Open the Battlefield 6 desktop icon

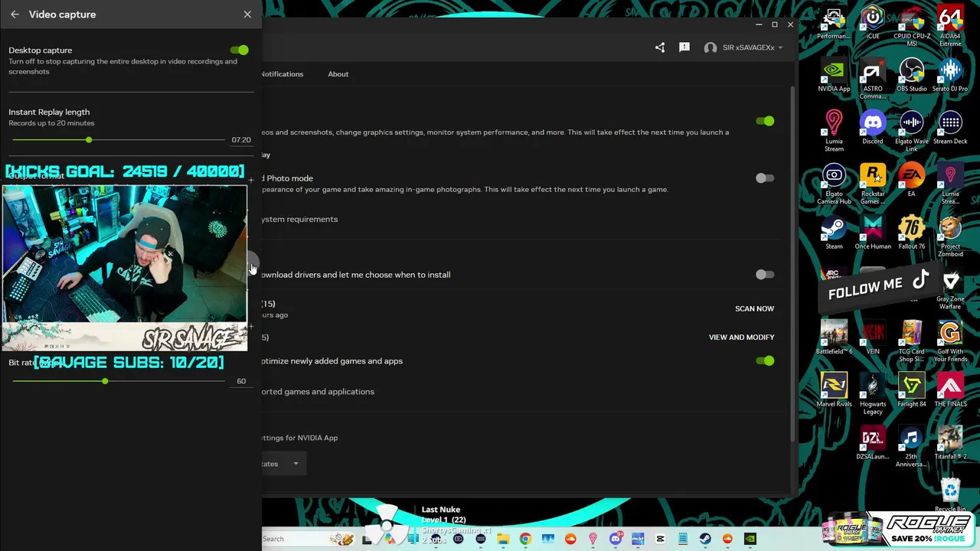click(x=834, y=338)
